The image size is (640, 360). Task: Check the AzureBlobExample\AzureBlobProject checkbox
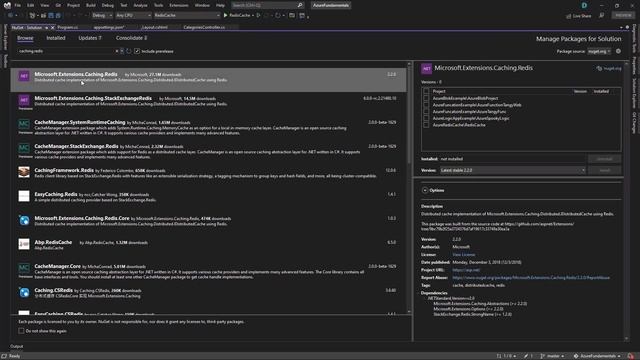pyautogui.click(x=426, y=98)
